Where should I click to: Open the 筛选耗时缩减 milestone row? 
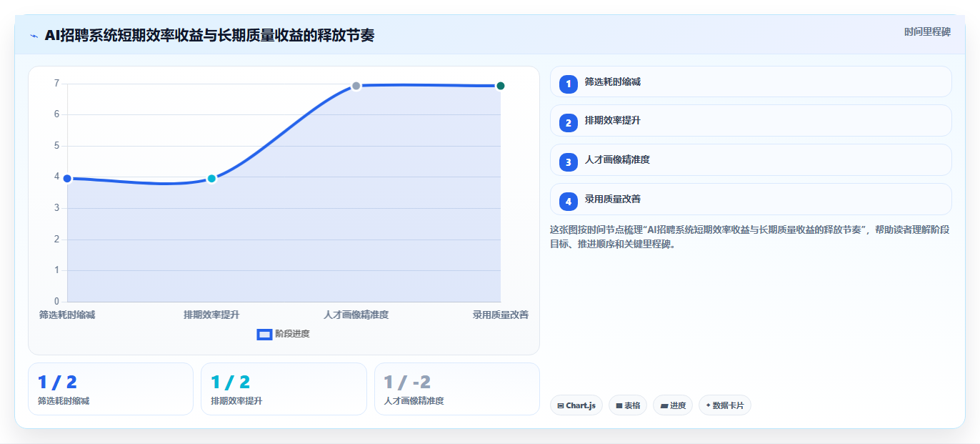[x=751, y=82]
